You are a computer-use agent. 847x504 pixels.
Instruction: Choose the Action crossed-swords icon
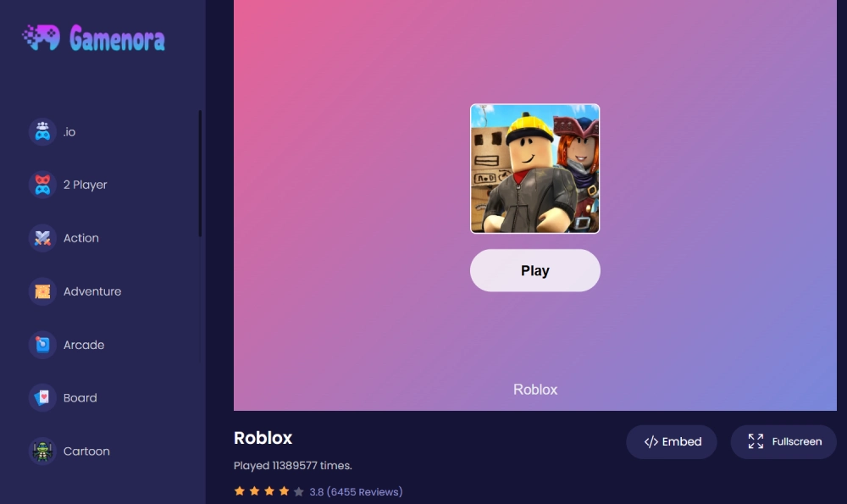[42, 238]
